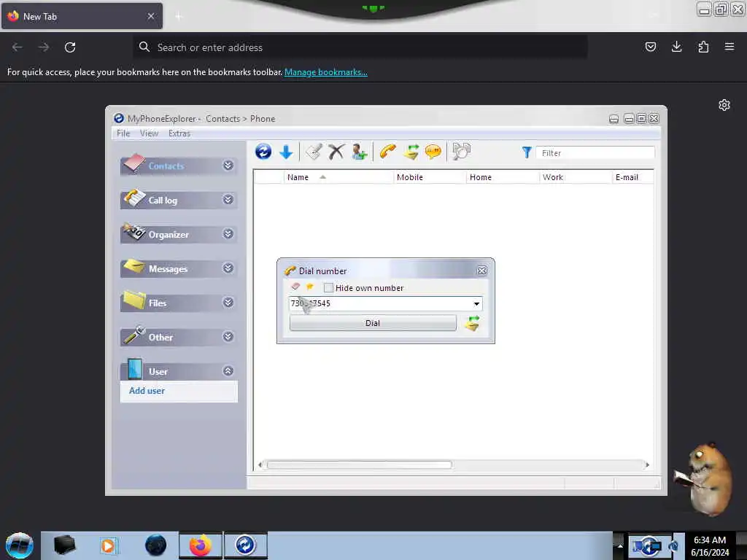This screenshot has width=747, height=560.
Task: Click the toolbar envelope Send message icon
Action: [x=411, y=152]
